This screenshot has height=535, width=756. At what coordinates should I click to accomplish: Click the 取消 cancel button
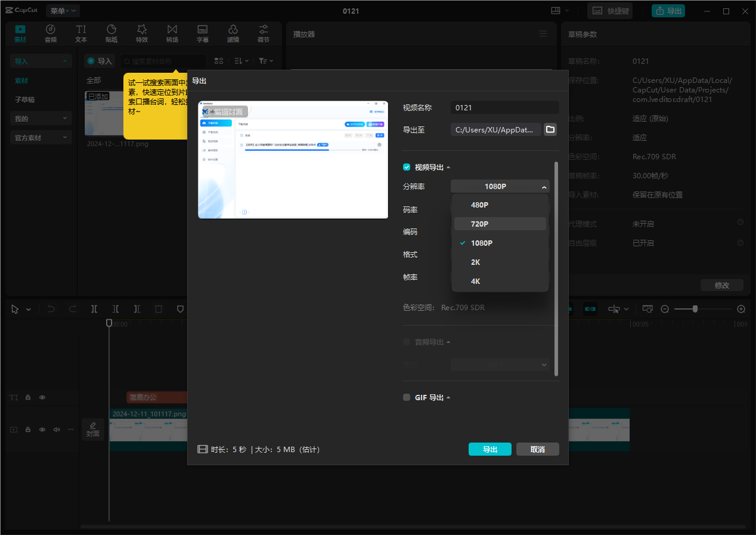point(538,449)
